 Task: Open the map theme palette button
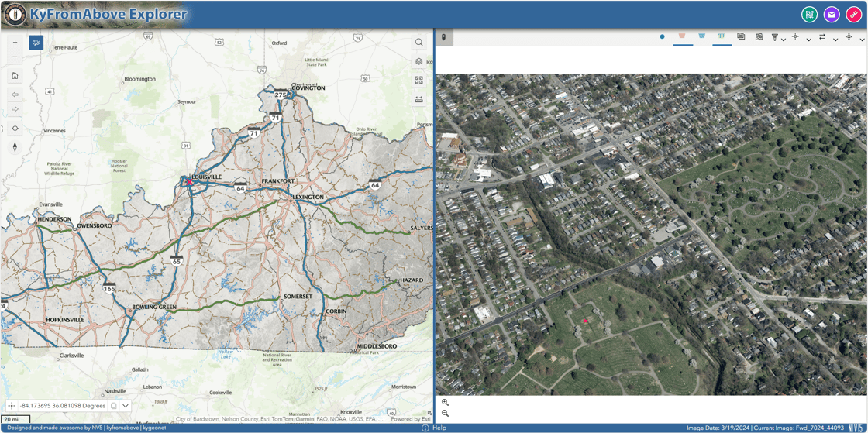[x=36, y=43]
